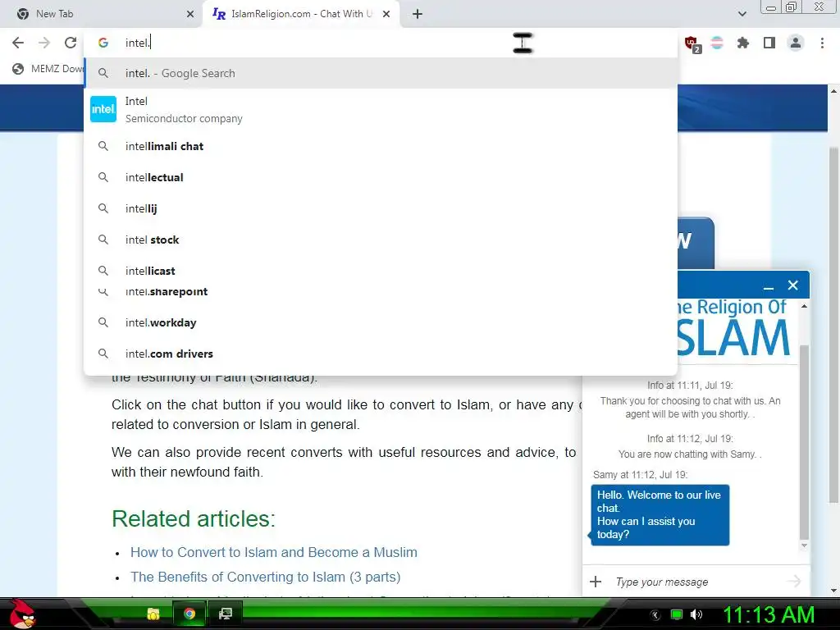Toggle the browser side panel icon
This screenshot has height=630, width=840.
click(769, 43)
